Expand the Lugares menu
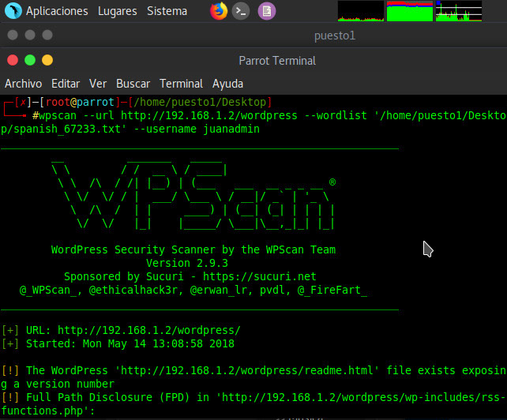The width and height of the screenshot is (507, 420). pyautogui.click(x=117, y=11)
